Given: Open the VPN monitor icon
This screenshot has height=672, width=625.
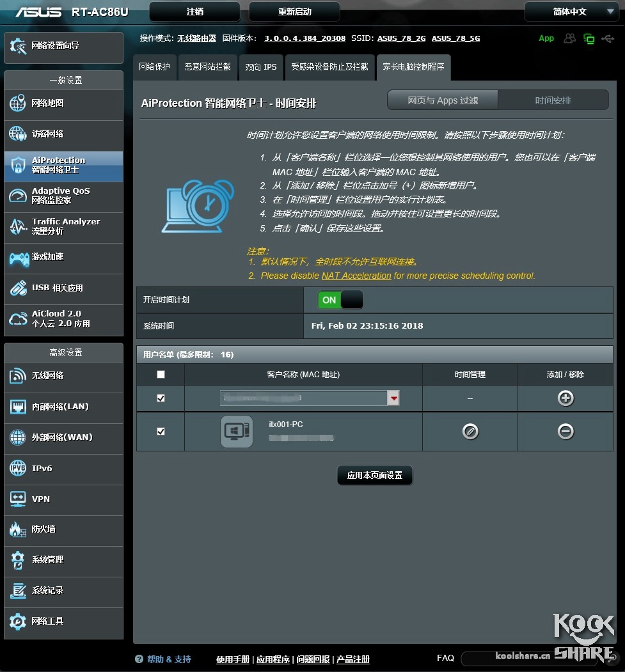Looking at the screenshot, I should (17, 499).
